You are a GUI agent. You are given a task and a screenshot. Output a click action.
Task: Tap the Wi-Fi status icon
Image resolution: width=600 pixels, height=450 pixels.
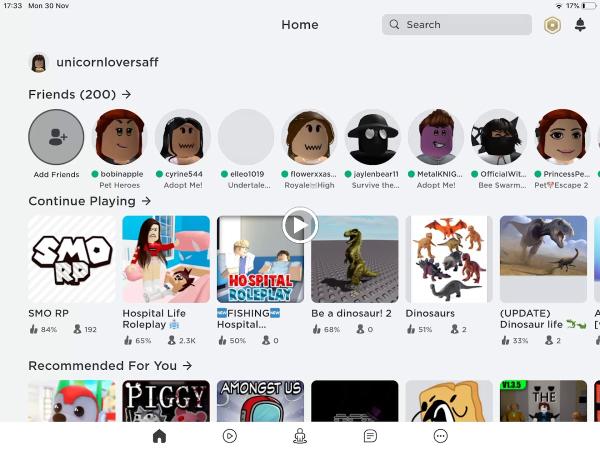coord(559,6)
